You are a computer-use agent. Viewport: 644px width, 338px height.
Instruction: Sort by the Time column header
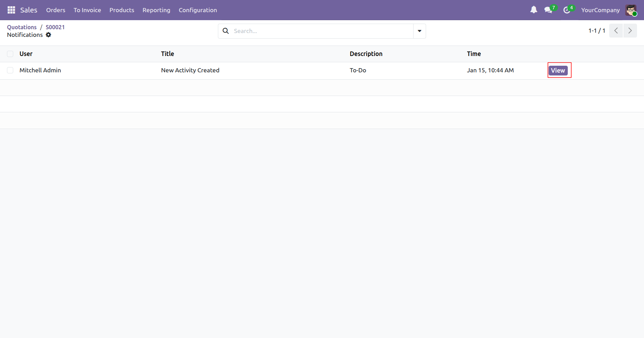pyautogui.click(x=474, y=54)
